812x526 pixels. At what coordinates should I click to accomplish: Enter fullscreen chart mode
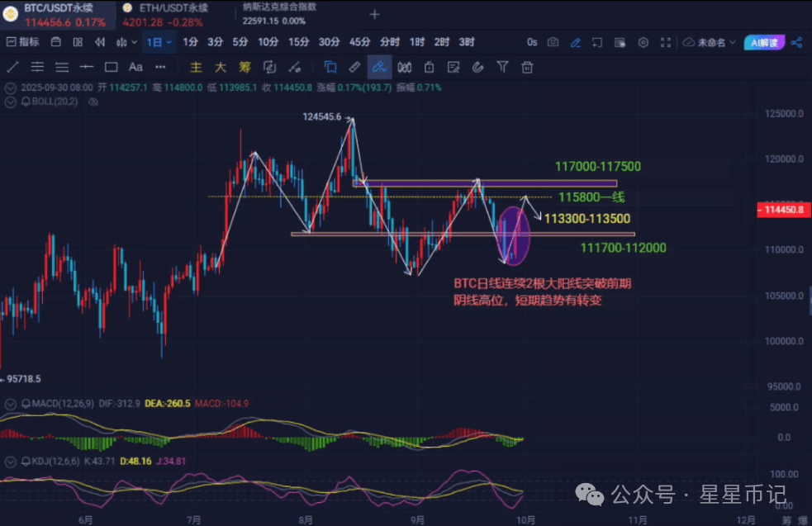click(666, 42)
